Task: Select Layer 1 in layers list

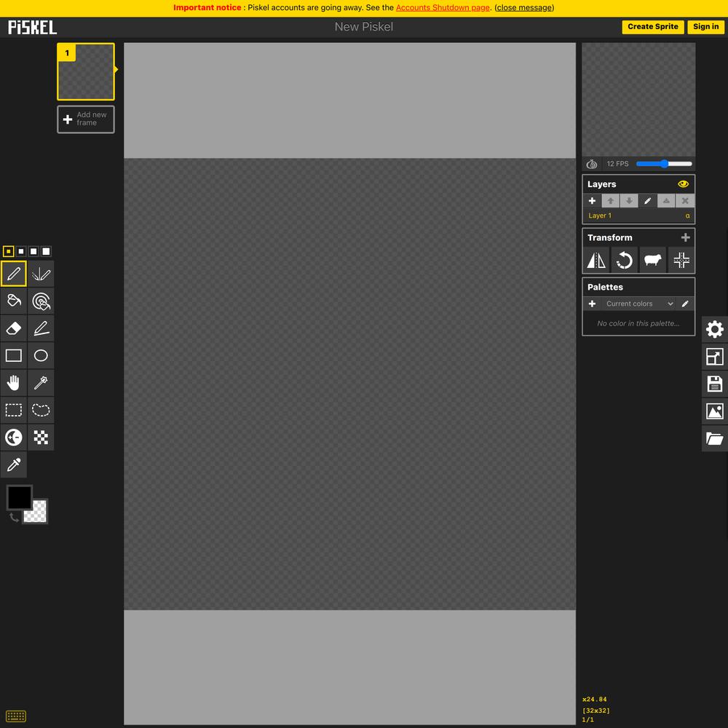Action: click(x=638, y=215)
